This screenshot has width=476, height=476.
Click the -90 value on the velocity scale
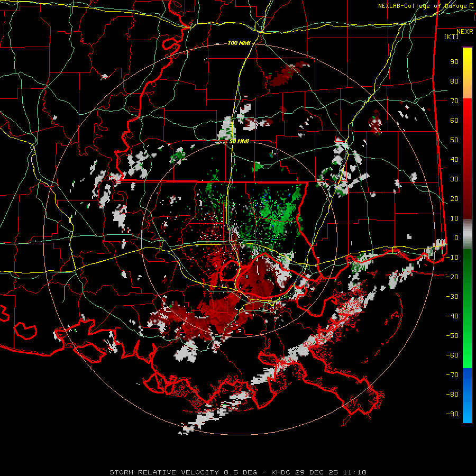pyautogui.click(x=452, y=414)
